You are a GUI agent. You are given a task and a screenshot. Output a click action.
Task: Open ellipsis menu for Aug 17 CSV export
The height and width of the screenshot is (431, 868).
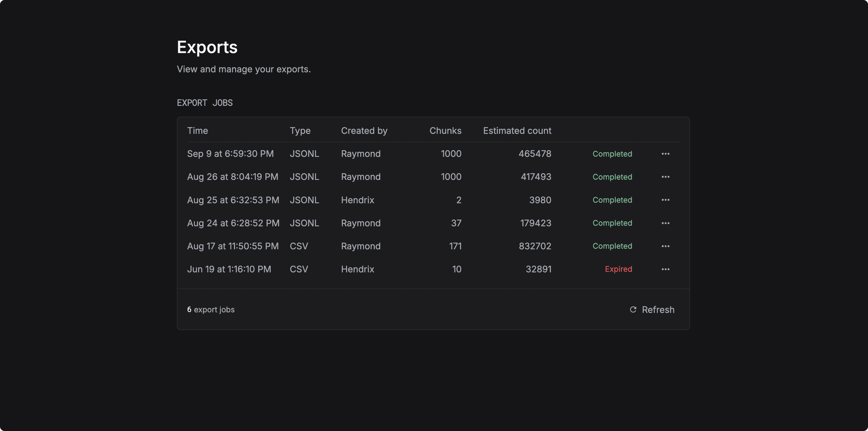point(665,246)
